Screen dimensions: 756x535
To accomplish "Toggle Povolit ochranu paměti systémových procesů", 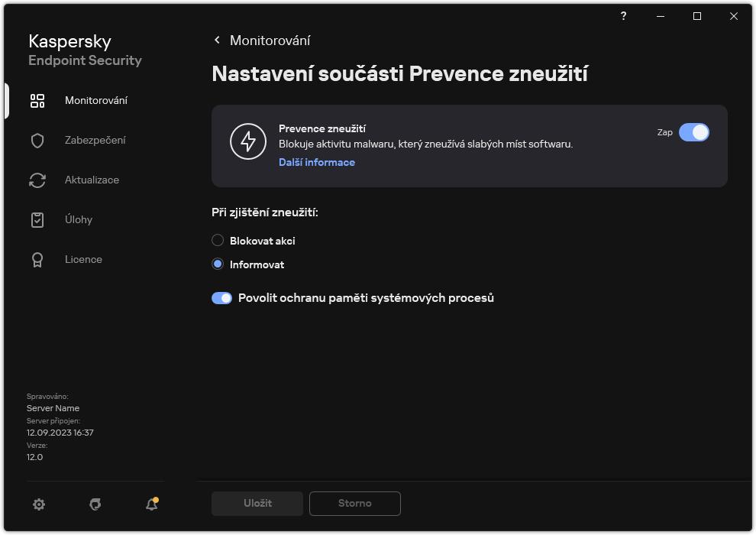I will coord(221,297).
